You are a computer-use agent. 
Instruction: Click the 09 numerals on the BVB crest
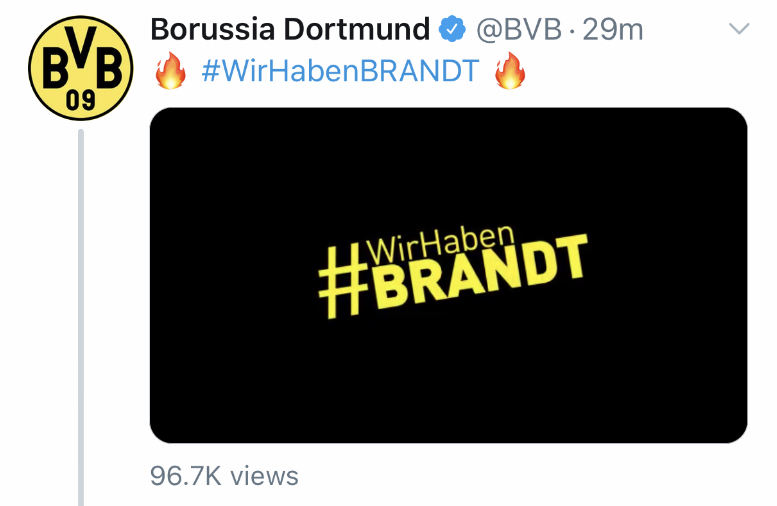pyautogui.click(x=81, y=101)
